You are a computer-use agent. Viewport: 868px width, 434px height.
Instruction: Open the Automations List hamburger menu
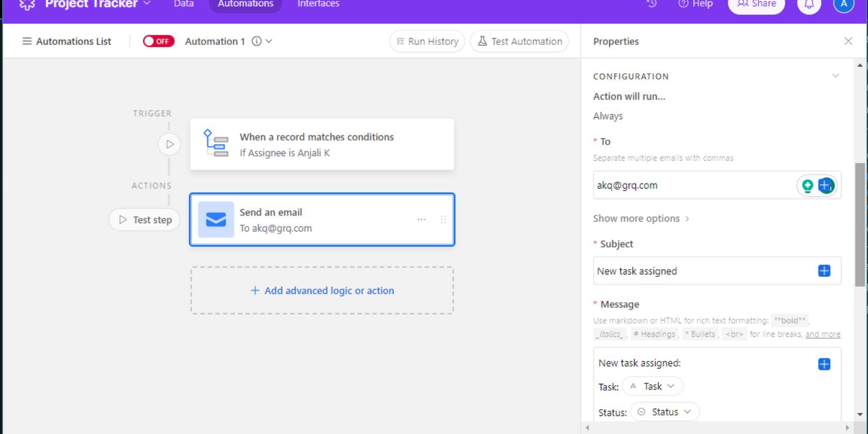[x=27, y=41]
